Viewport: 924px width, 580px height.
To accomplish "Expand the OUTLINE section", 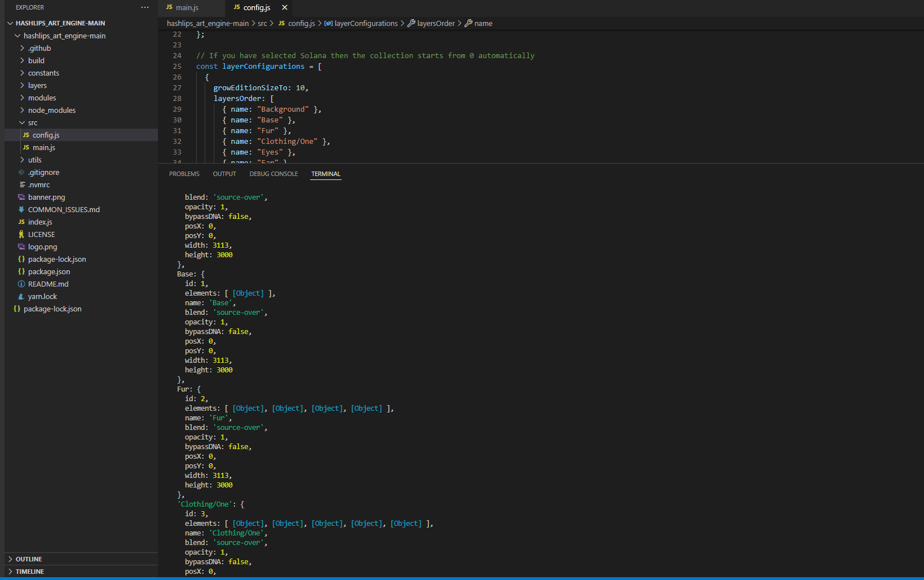I will [x=81, y=559].
